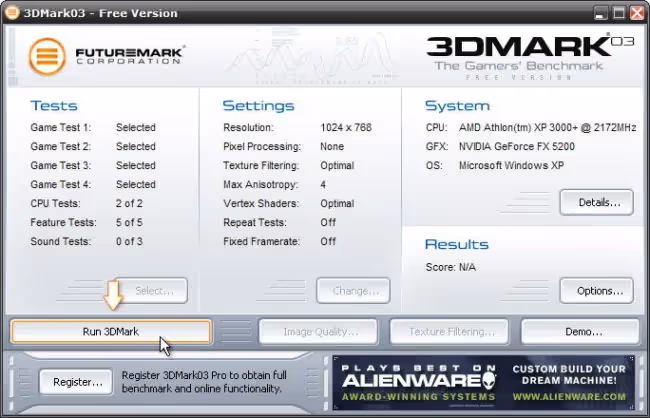Click the Futuremark orange logo icon

pos(47,57)
